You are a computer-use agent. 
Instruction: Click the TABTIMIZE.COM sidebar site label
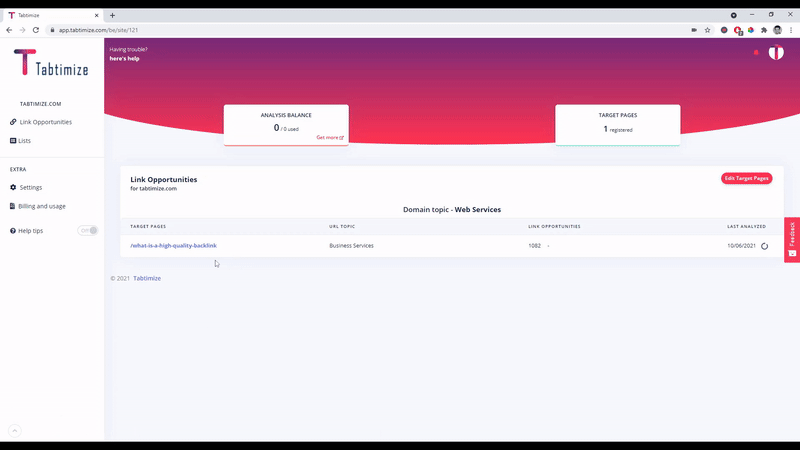tap(40, 104)
